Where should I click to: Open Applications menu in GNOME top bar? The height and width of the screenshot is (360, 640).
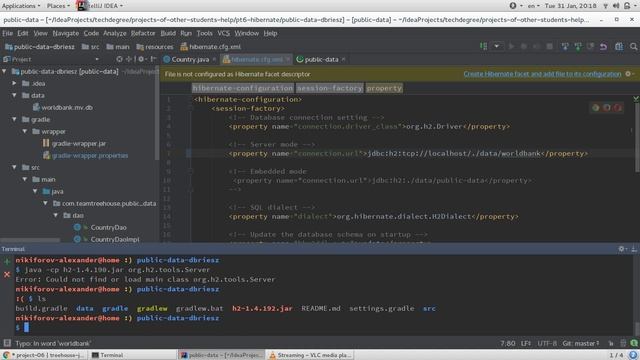[x=21, y=6]
